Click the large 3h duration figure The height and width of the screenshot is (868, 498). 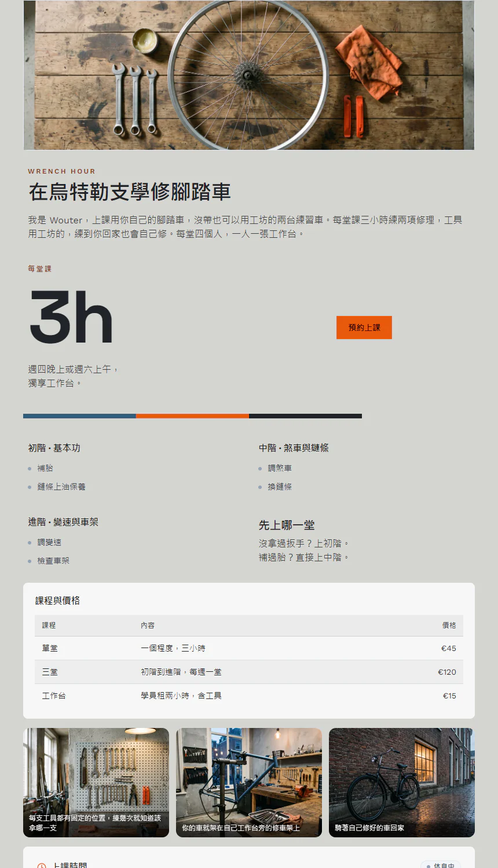click(71, 318)
